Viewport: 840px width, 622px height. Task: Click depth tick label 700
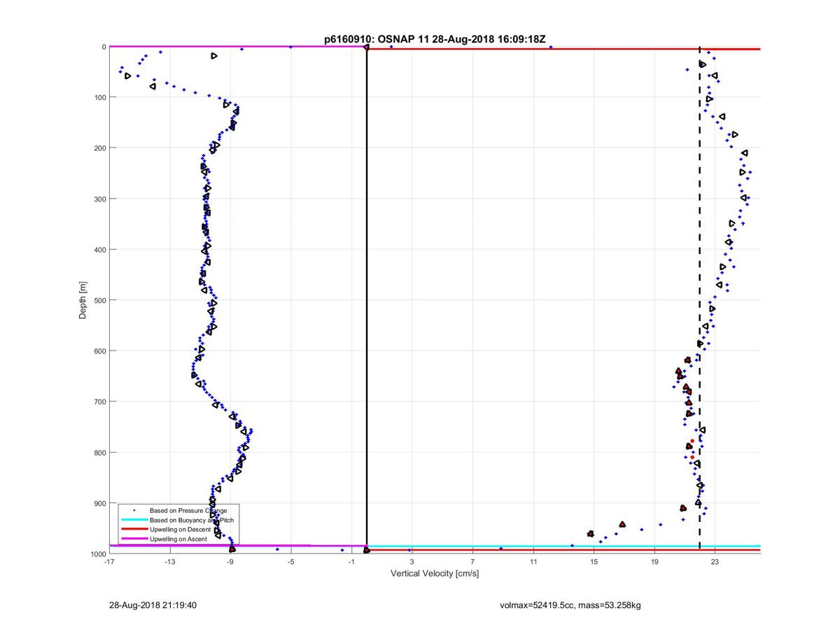coord(99,402)
